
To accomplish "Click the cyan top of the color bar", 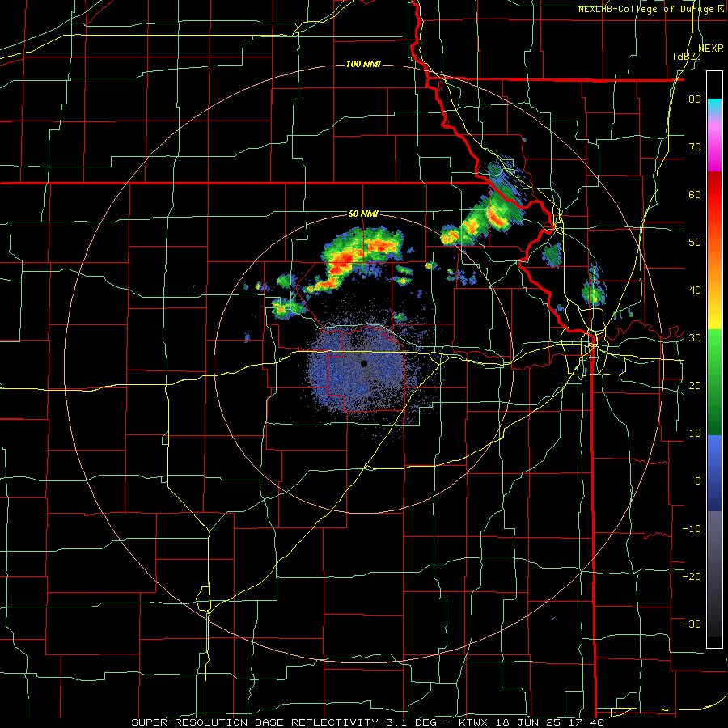I will (714, 104).
